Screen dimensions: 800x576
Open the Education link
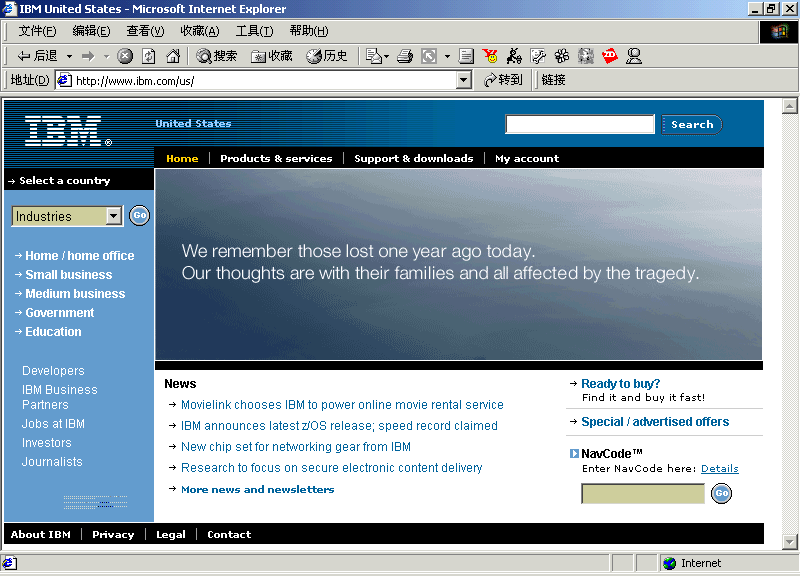53,332
